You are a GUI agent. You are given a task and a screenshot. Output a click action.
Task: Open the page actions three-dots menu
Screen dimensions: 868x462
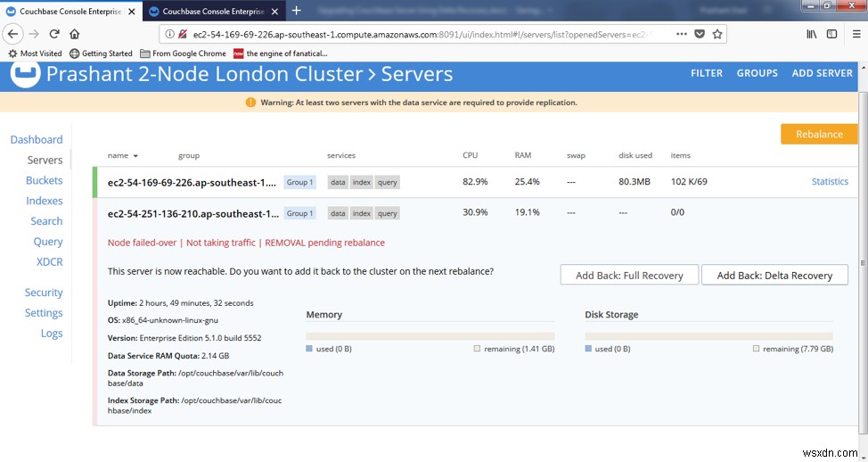[682, 34]
